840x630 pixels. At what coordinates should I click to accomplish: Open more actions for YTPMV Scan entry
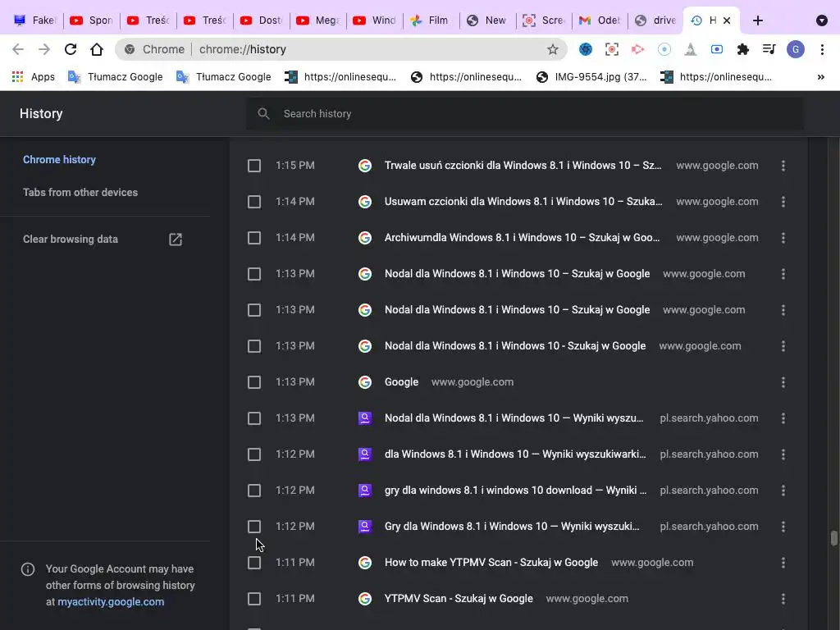783,598
